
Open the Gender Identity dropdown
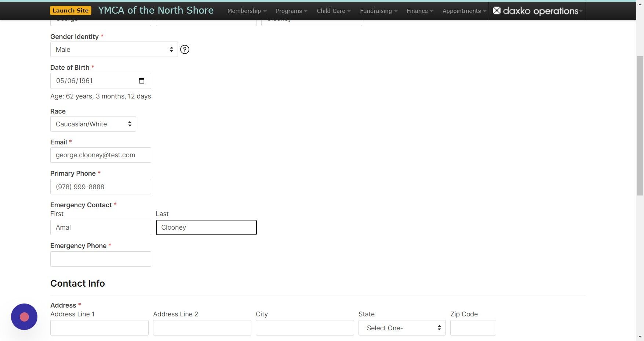pos(114,49)
